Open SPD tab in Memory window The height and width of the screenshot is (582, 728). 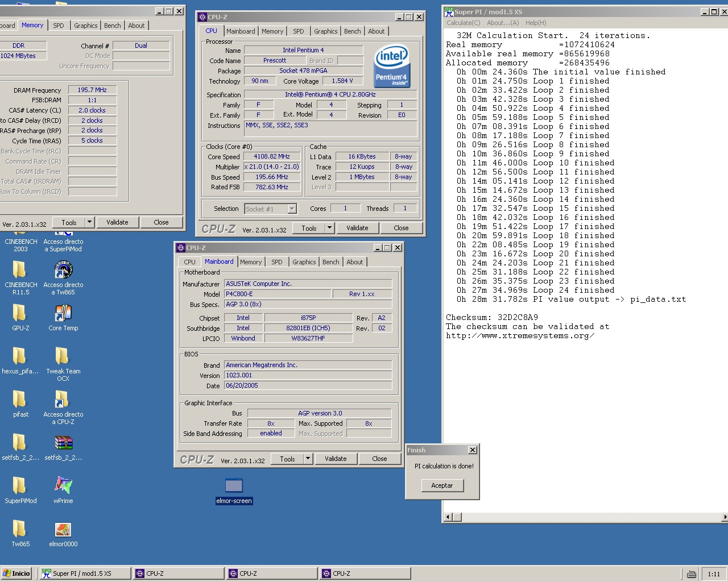(59, 26)
